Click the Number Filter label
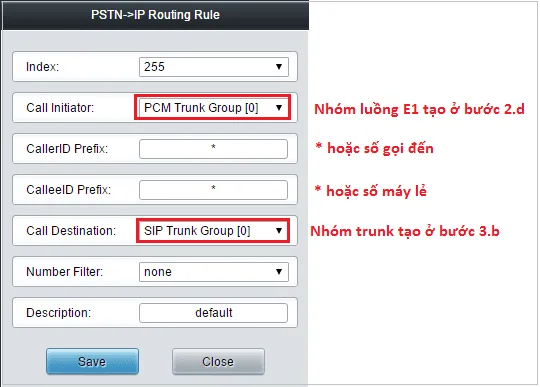Screen dimensions: 540x387 pyautogui.click(x=64, y=272)
